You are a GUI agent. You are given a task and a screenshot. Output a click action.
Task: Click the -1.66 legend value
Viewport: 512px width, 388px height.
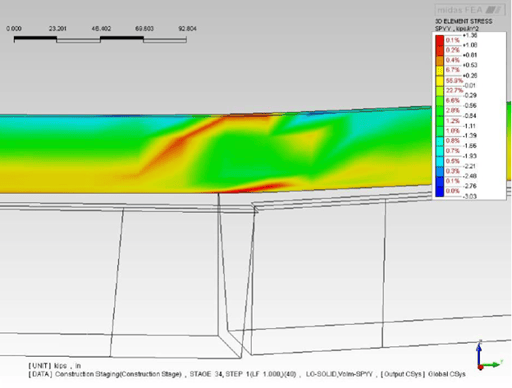[470, 146]
